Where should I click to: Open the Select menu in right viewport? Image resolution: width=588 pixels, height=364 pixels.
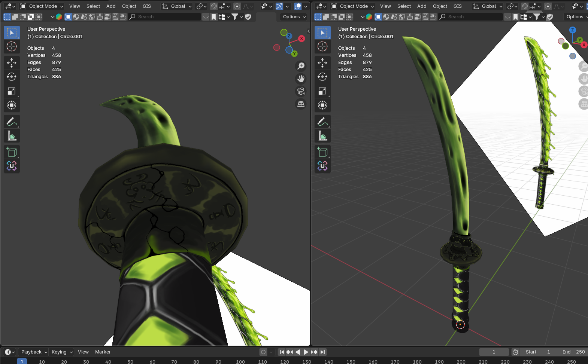404,6
